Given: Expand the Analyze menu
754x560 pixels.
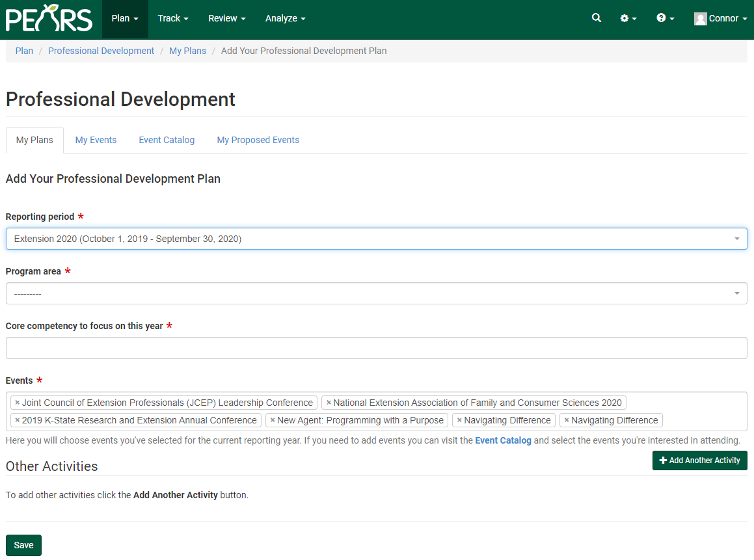Looking at the screenshot, I should [x=285, y=18].
